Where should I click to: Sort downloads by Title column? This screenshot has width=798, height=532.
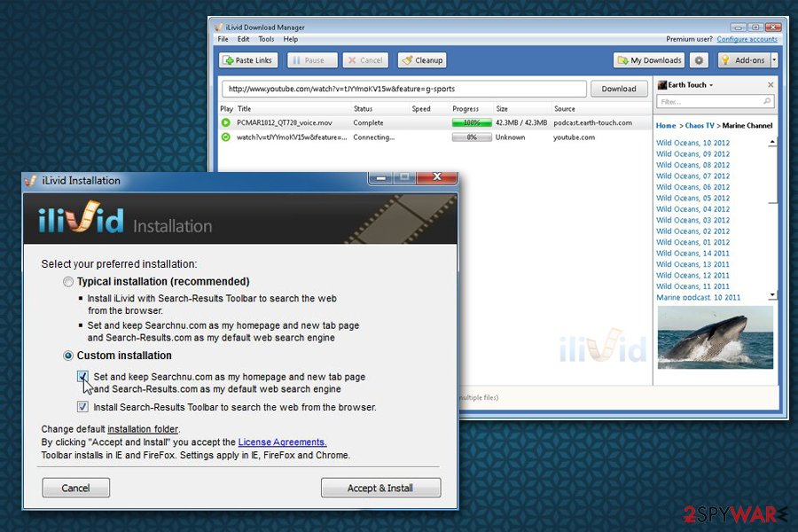pos(244,109)
